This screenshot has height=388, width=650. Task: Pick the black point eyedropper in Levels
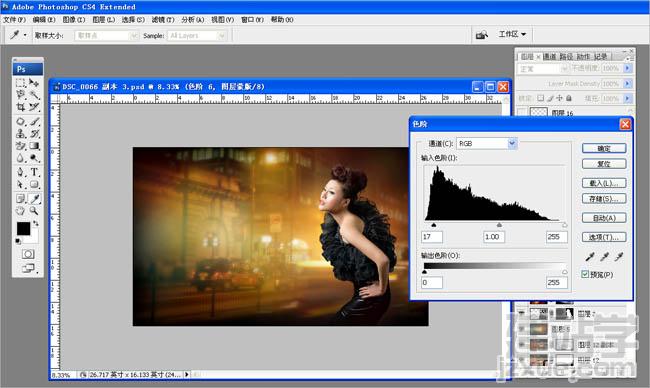click(x=590, y=257)
